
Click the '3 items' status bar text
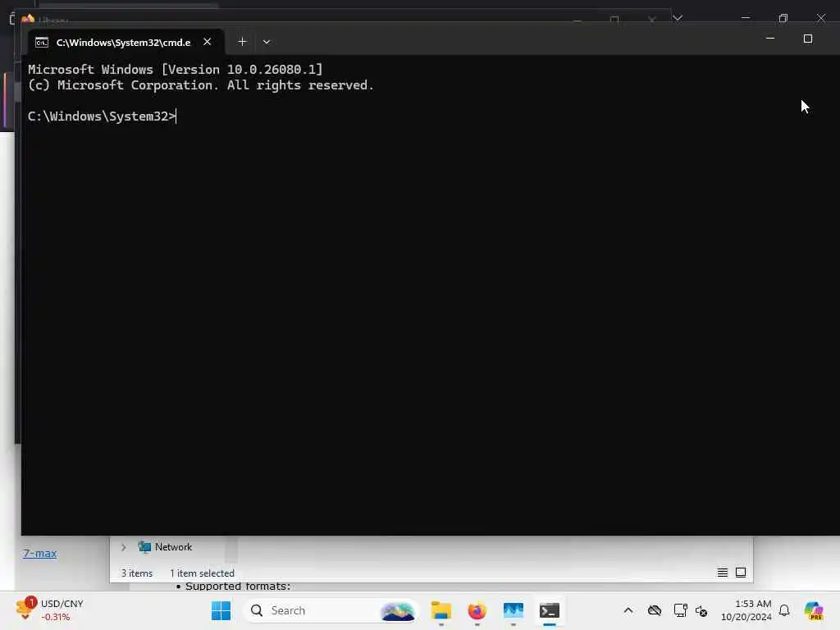click(137, 573)
